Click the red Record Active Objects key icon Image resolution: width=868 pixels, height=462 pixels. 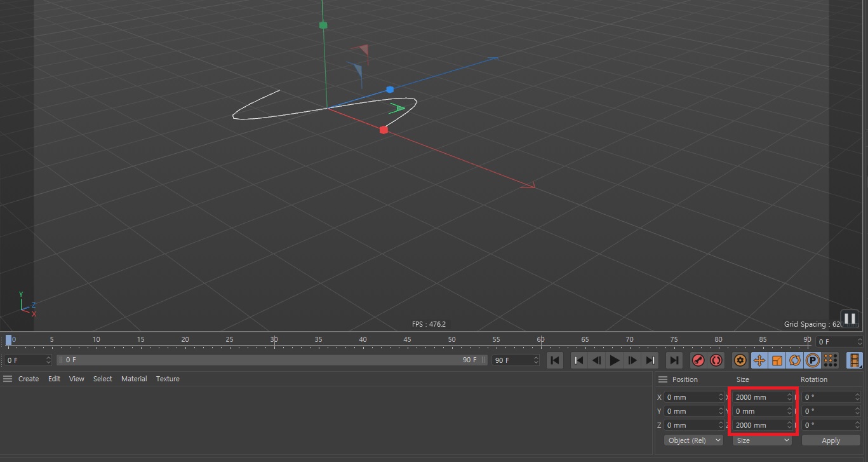[698, 360]
